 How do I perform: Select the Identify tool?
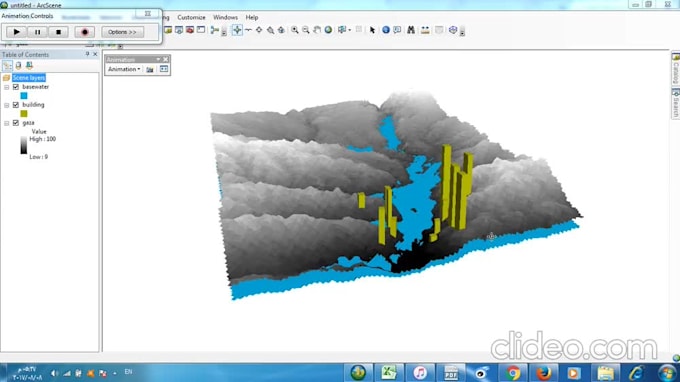pos(386,30)
